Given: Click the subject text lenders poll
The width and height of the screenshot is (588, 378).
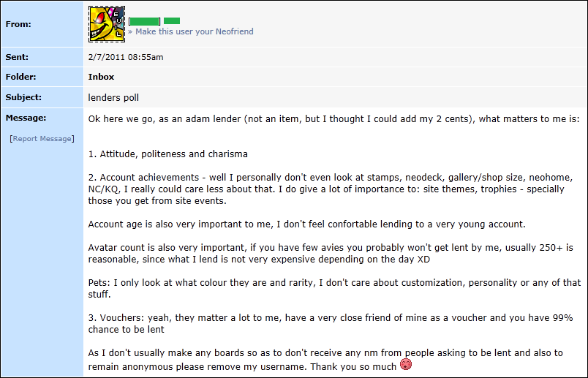Looking at the screenshot, I should pos(113,97).
